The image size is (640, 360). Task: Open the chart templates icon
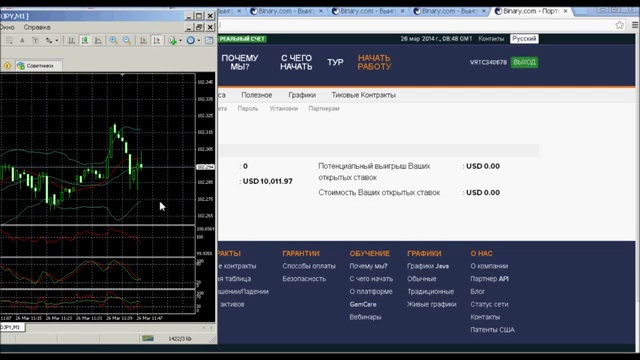[209, 40]
